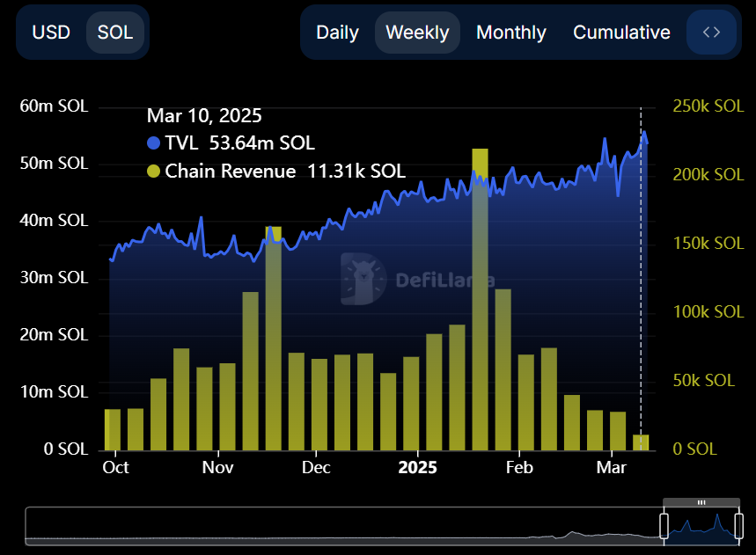Click the blue TVL legend dot
The width and height of the screenshot is (756, 555).
[153, 143]
